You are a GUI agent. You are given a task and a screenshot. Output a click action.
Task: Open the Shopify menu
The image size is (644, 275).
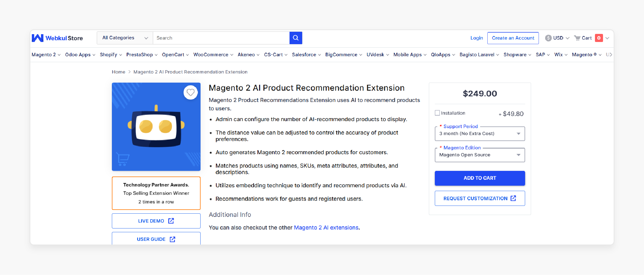[111, 55]
